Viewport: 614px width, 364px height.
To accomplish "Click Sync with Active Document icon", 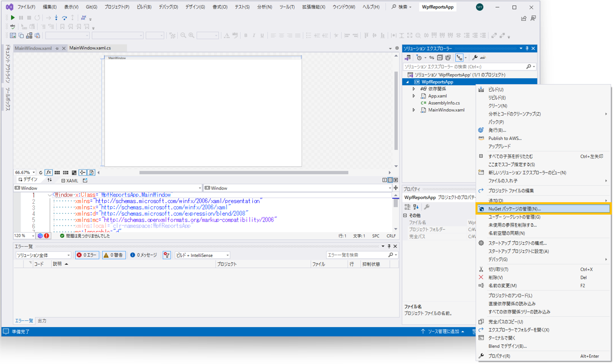I will click(x=432, y=58).
